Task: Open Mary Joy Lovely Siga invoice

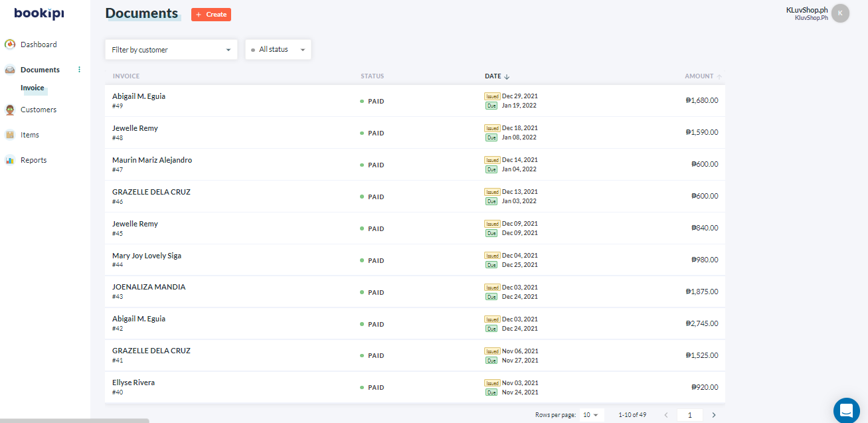Action: click(x=415, y=260)
